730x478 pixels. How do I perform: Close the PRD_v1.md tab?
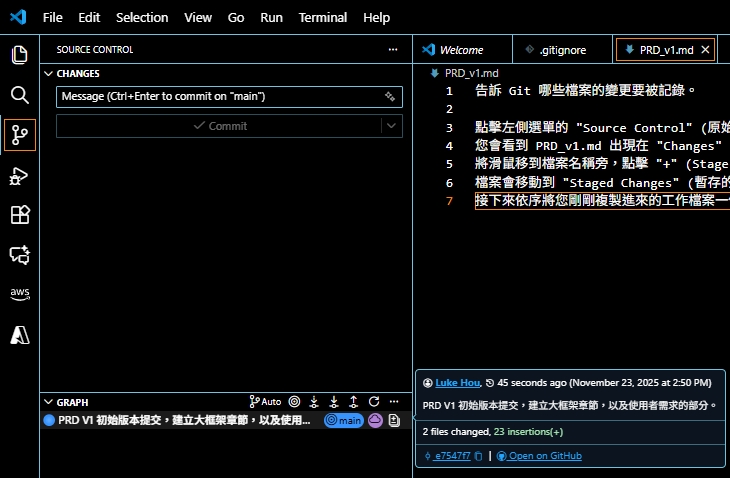pos(705,49)
